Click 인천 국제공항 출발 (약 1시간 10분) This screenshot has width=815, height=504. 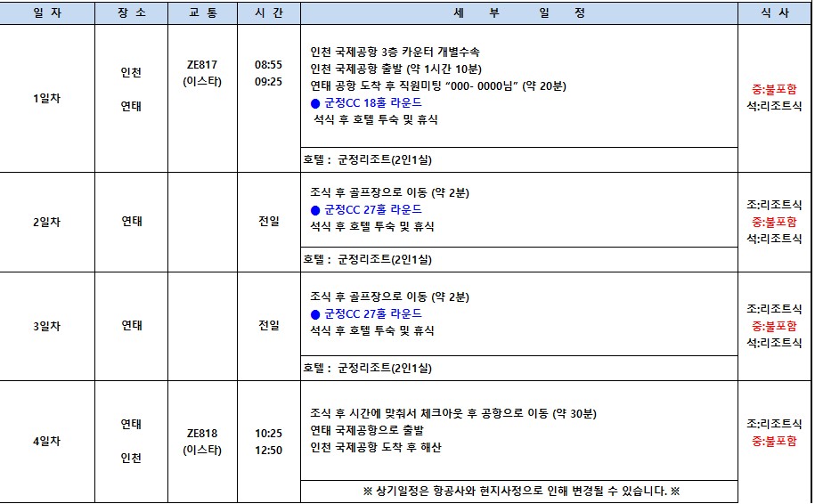coord(396,69)
